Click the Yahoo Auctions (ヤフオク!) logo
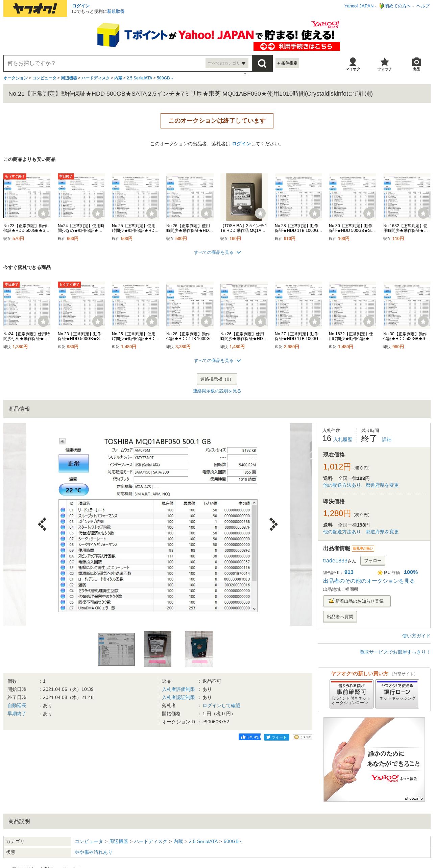The image size is (434, 868). pos(35,8)
